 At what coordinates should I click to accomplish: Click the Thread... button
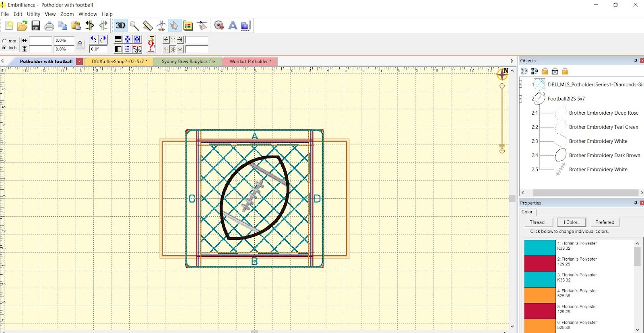coord(539,222)
